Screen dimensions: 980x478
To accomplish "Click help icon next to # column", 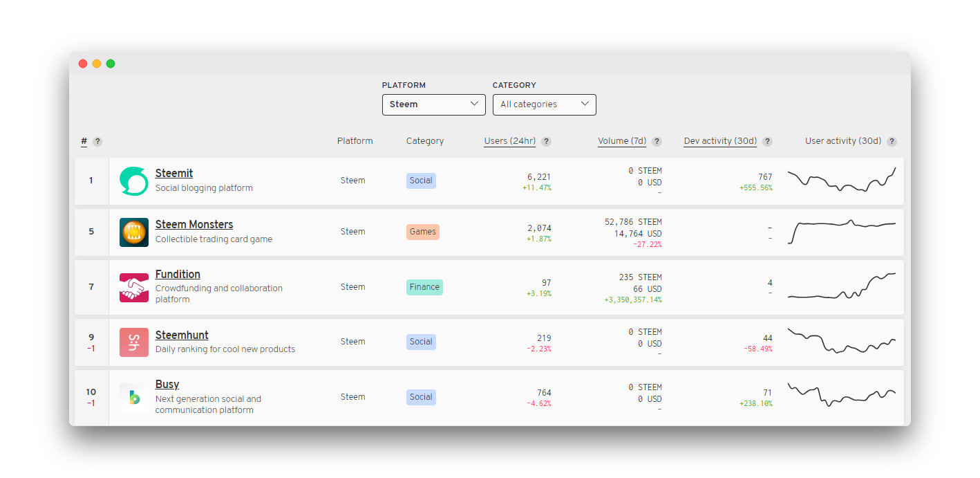I will click(x=97, y=142).
